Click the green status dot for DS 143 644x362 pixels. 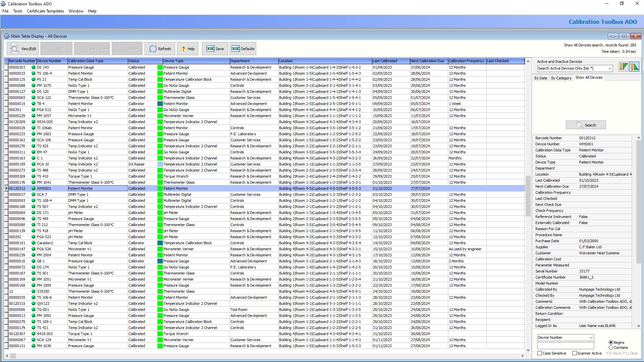33,67
